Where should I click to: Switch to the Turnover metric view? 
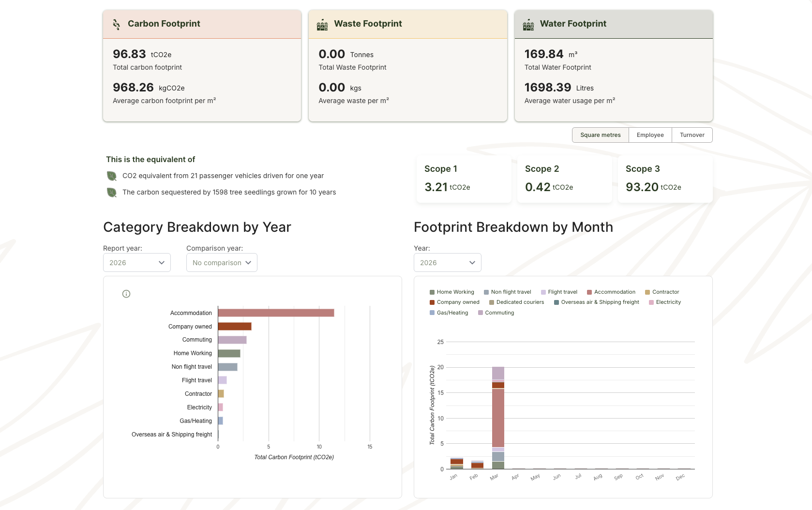[x=692, y=135]
